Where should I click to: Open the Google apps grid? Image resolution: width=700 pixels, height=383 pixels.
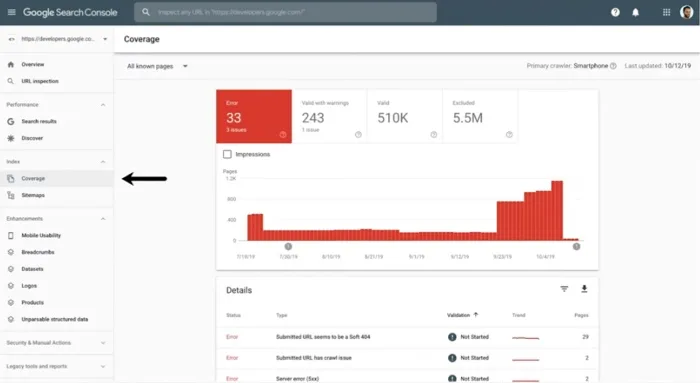click(x=667, y=12)
